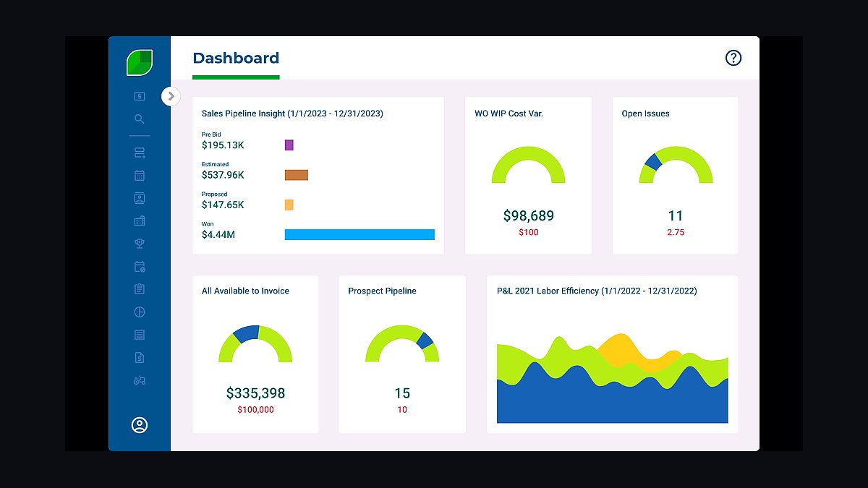868x488 pixels.
Task: Click the blue Won bar
Action: [359, 234]
